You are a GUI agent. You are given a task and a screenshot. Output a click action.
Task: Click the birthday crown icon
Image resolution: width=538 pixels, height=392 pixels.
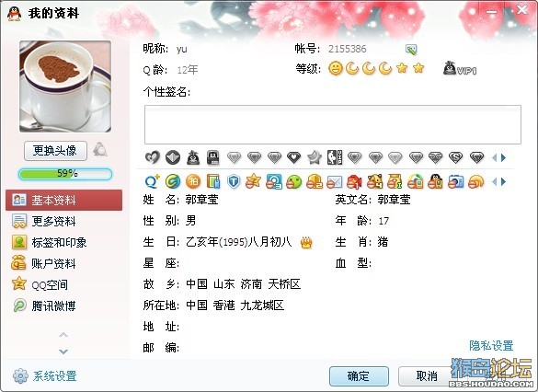[306, 243]
